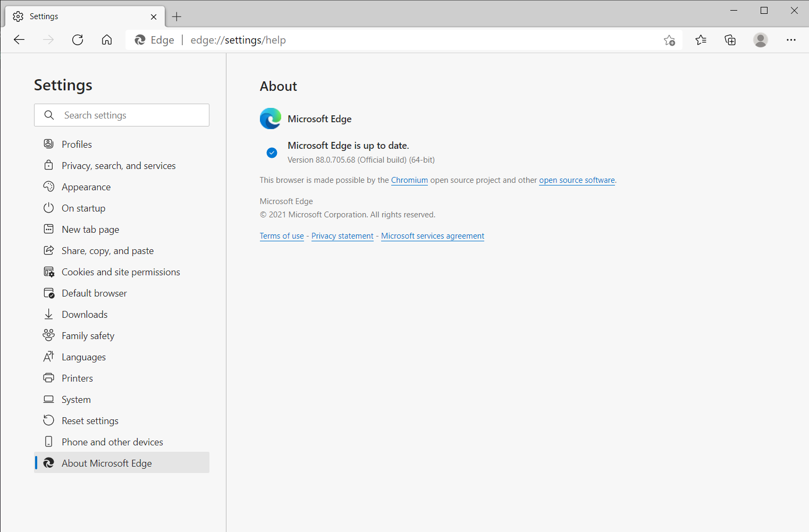Image resolution: width=809 pixels, height=532 pixels.
Task: Open the Privacy statement link
Action: [342, 236]
